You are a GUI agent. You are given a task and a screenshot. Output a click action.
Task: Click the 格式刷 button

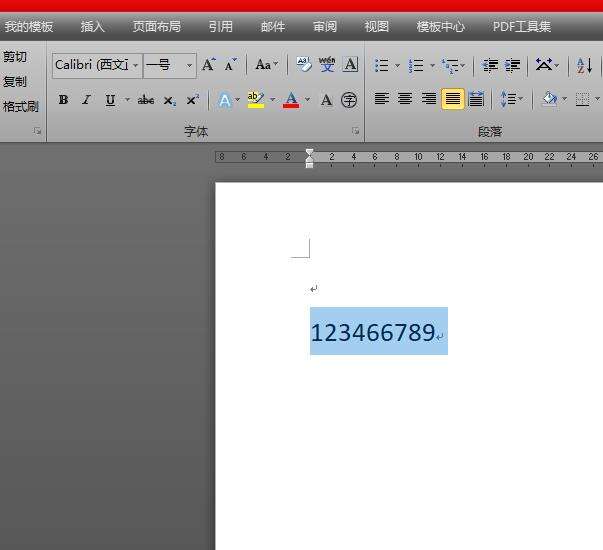(x=20, y=107)
